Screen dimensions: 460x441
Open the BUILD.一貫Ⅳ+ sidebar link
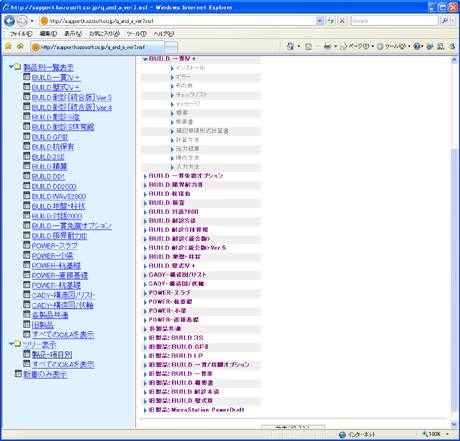coord(56,78)
